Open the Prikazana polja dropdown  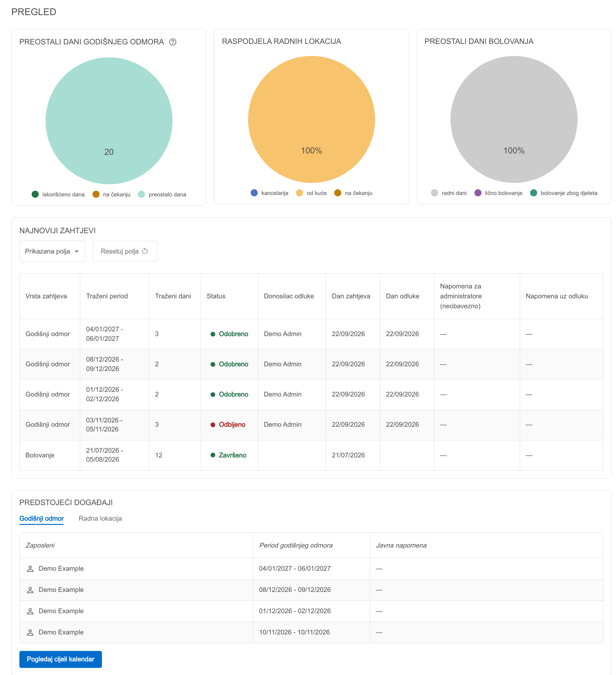pos(52,251)
